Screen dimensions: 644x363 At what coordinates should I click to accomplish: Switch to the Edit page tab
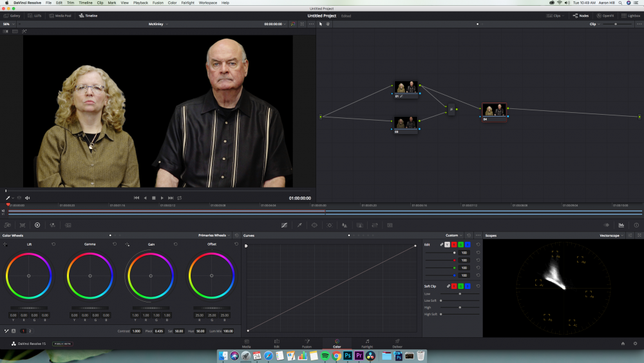(276, 343)
